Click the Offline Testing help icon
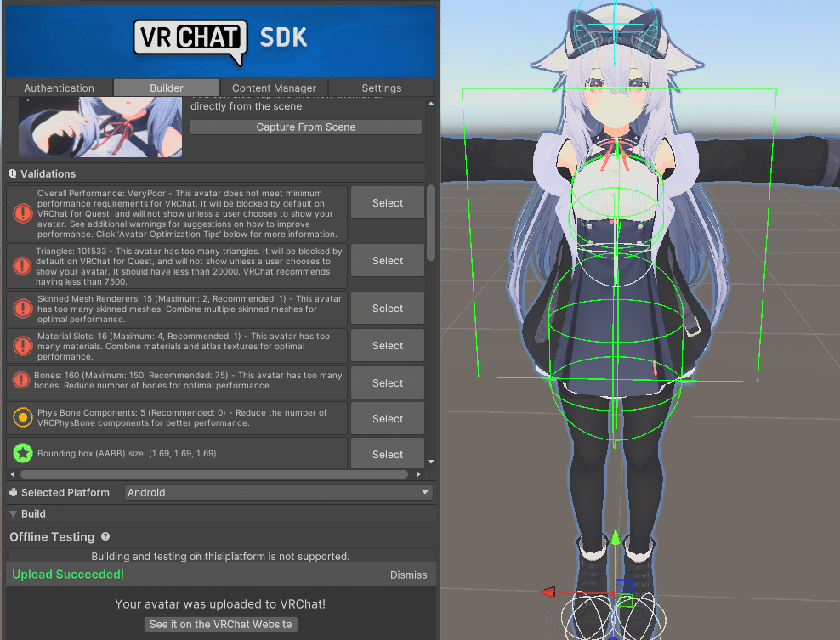Screen dimensions: 840x640 click(x=105, y=536)
